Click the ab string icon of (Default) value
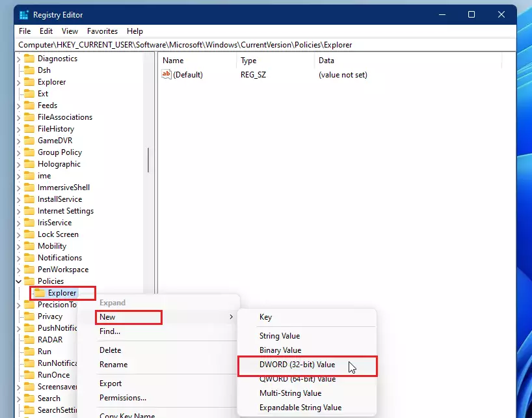 pos(166,74)
